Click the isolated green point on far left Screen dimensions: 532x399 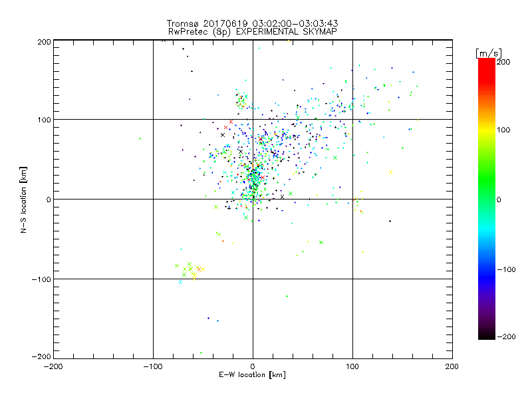click(x=140, y=138)
